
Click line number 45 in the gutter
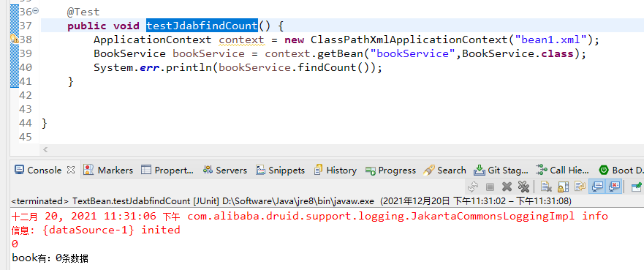(26, 137)
